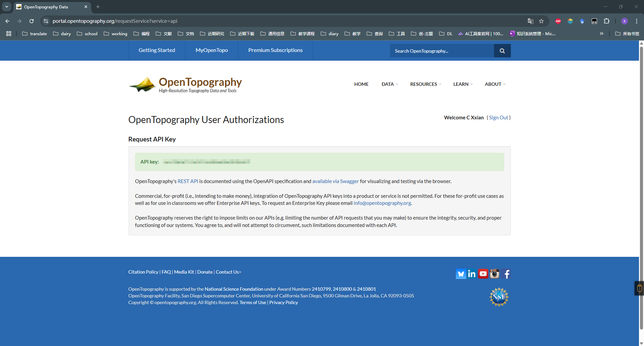This screenshot has width=644, height=346.
Task: Reload the page with refresh icon
Action: pyautogui.click(x=32, y=21)
